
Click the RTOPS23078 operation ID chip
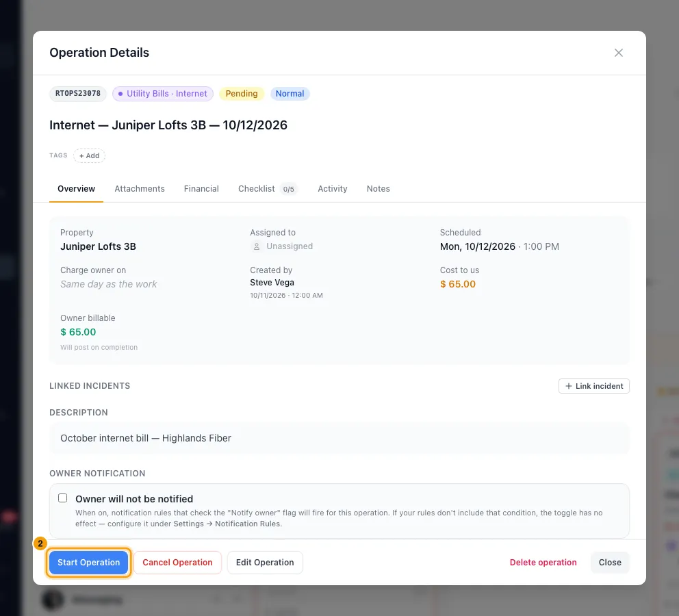pyautogui.click(x=78, y=94)
